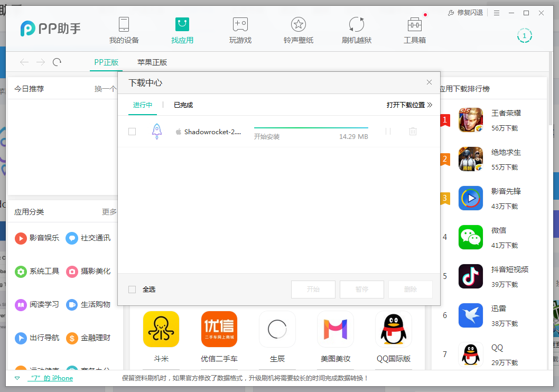Viewport: 559px width, 392px height.
Task: Open 阅读学习 category
Action: tap(37, 305)
